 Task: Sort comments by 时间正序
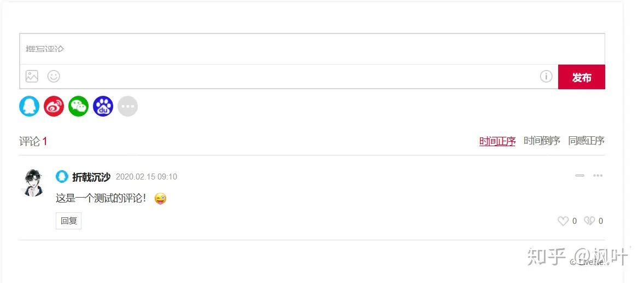coord(497,141)
